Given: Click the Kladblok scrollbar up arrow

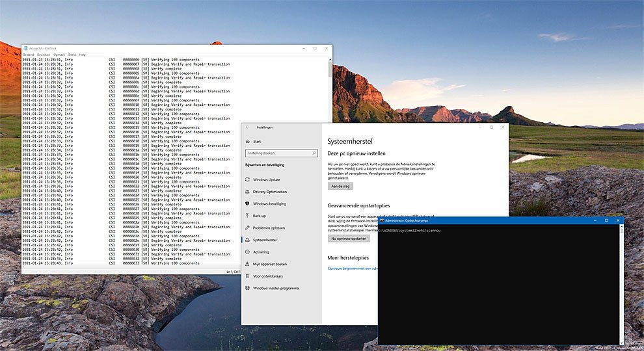Looking at the screenshot, I should pyautogui.click(x=330, y=60).
